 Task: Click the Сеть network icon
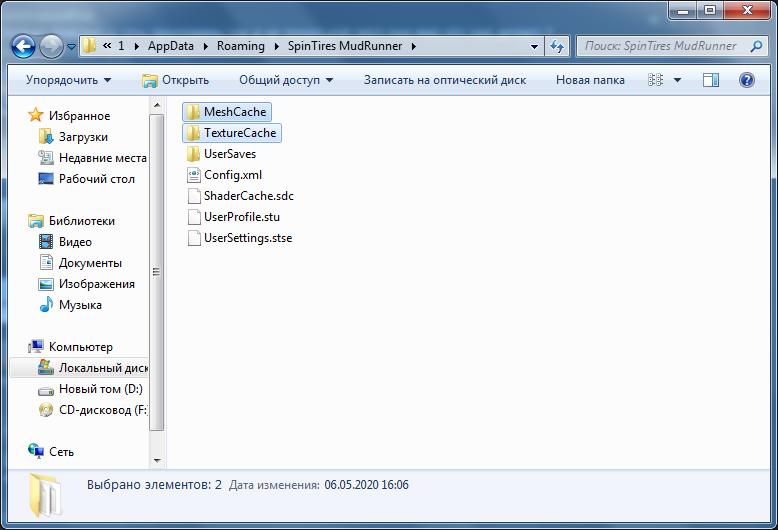click(x=36, y=451)
